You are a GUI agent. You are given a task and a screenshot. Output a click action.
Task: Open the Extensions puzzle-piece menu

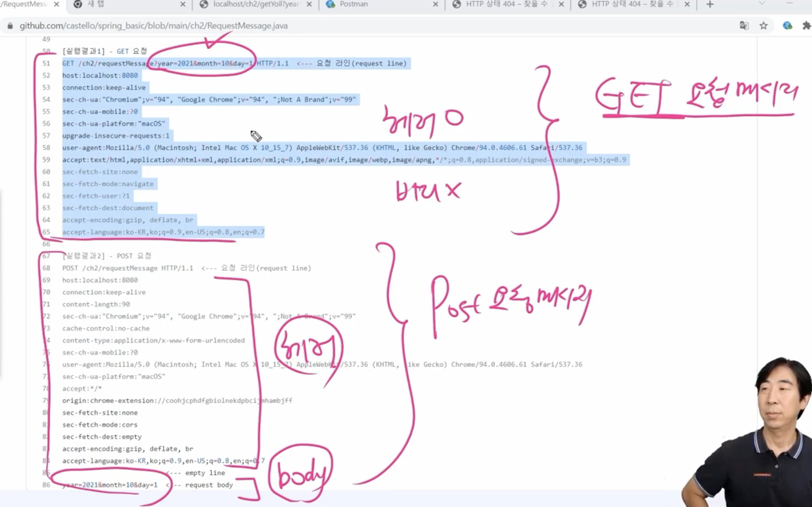click(807, 26)
